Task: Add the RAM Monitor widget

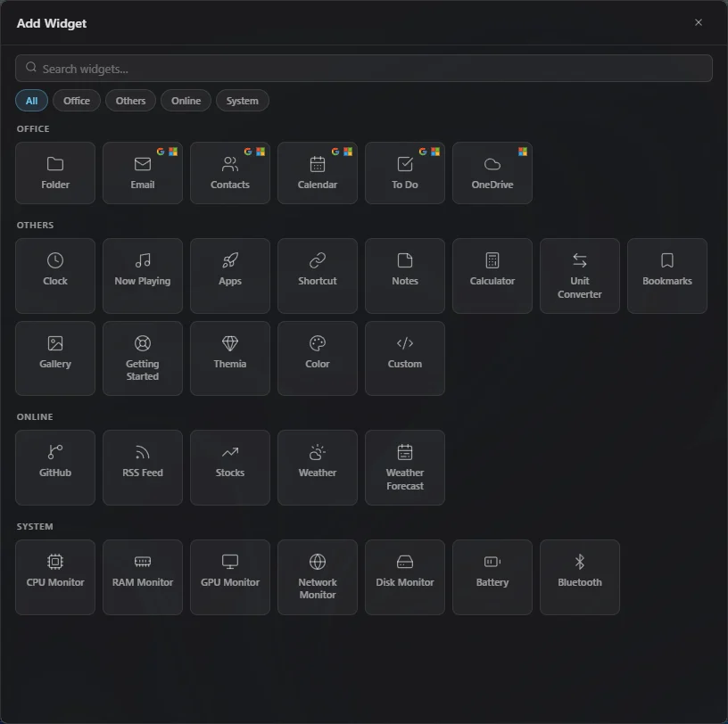Action: tap(143, 577)
